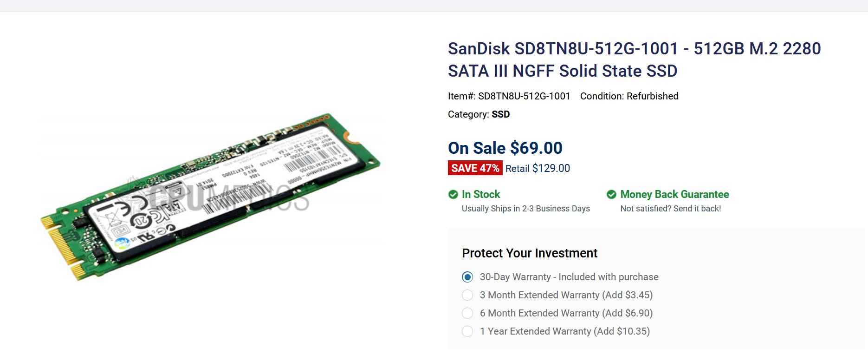The height and width of the screenshot is (355, 868).
Task: Click the Not satisfied? Send it back! text
Action: tap(670, 209)
